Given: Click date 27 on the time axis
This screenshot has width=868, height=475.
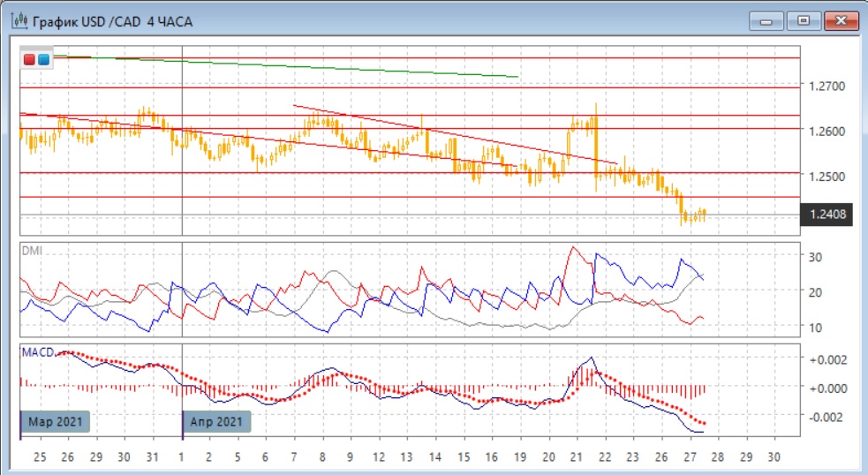Looking at the screenshot, I should tap(689, 457).
